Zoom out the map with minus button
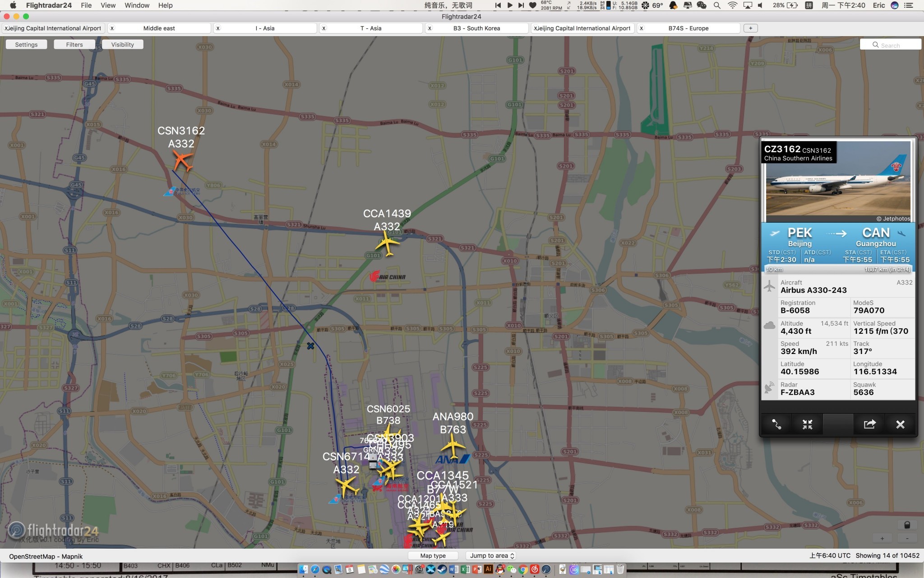Image resolution: width=924 pixels, height=578 pixels. (907, 538)
